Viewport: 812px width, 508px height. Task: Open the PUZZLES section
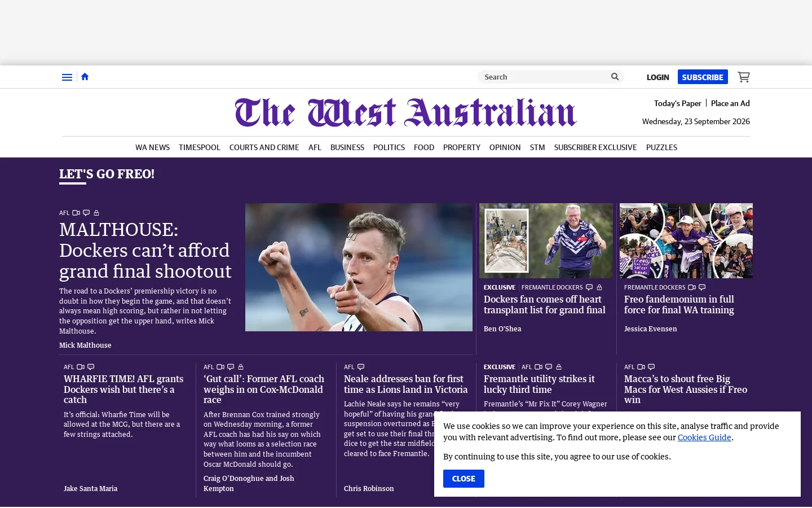(661, 147)
